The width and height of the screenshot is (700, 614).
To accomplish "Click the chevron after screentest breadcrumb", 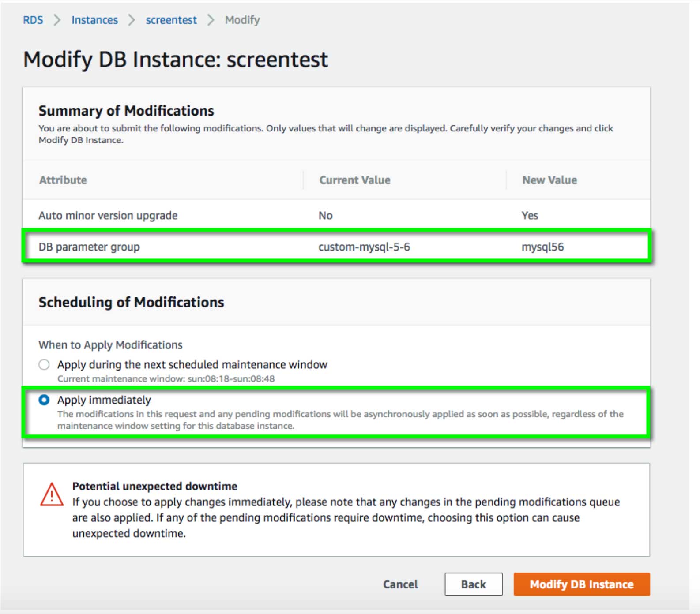I will [211, 20].
